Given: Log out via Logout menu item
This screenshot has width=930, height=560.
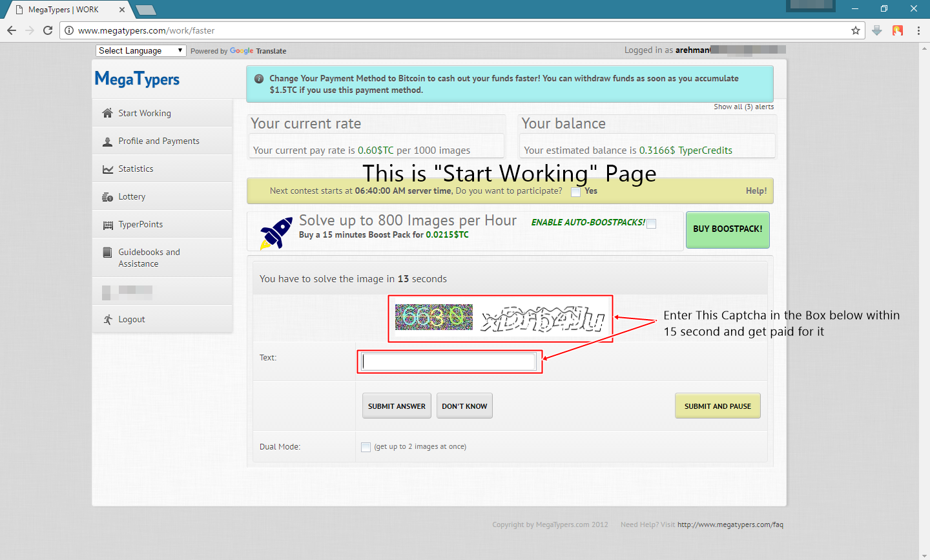Looking at the screenshot, I should coord(162,319).
